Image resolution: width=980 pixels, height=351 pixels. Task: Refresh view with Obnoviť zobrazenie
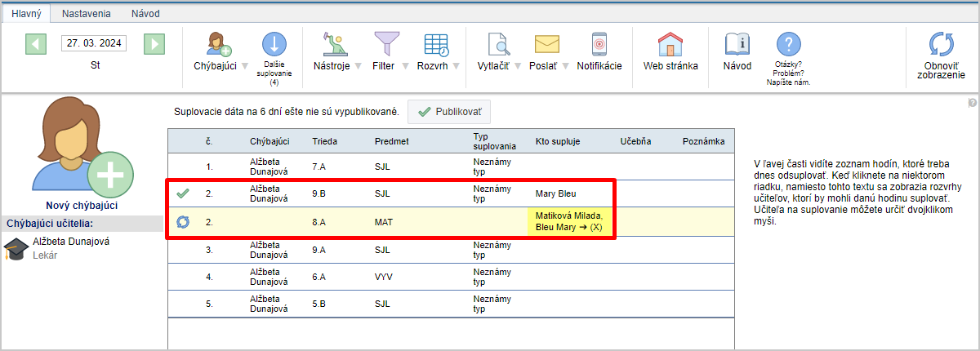coord(941,45)
